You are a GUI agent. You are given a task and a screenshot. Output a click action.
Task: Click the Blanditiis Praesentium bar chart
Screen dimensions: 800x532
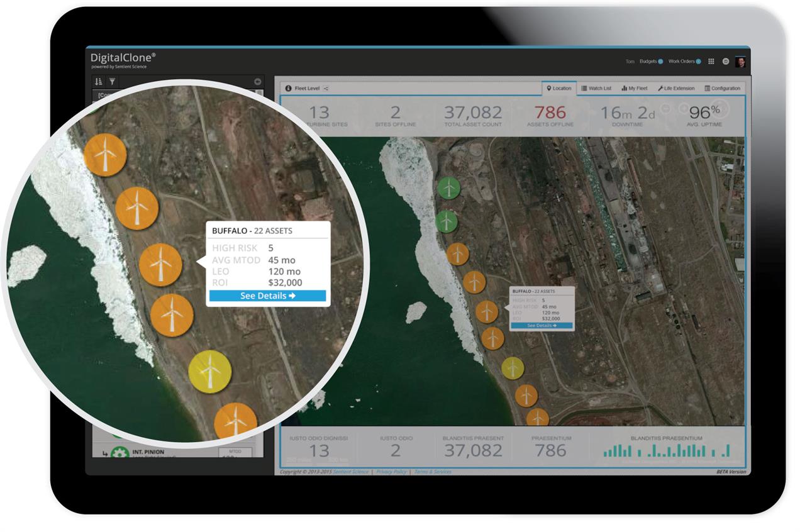667,450
